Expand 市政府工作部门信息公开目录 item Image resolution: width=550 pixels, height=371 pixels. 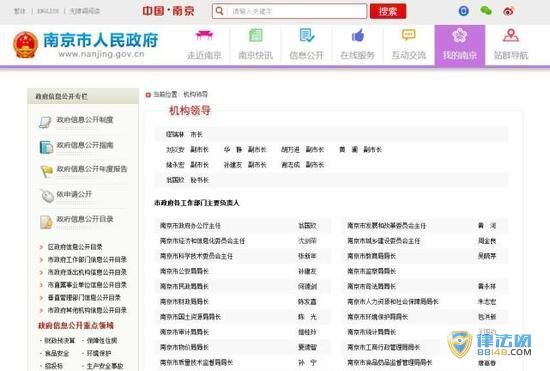pos(87,259)
